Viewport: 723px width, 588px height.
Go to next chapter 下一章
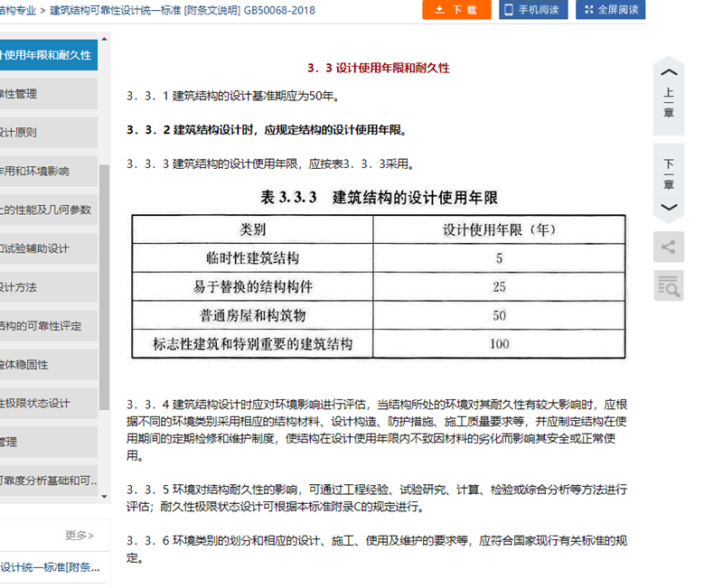(669, 183)
